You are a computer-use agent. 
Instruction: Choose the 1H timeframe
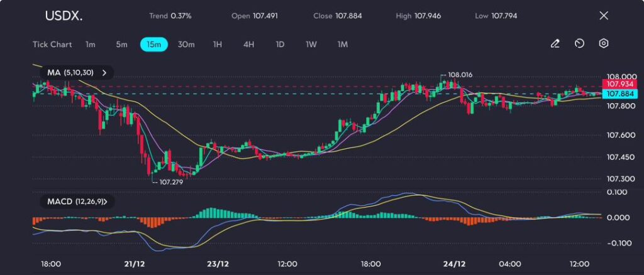(x=218, y=45)
